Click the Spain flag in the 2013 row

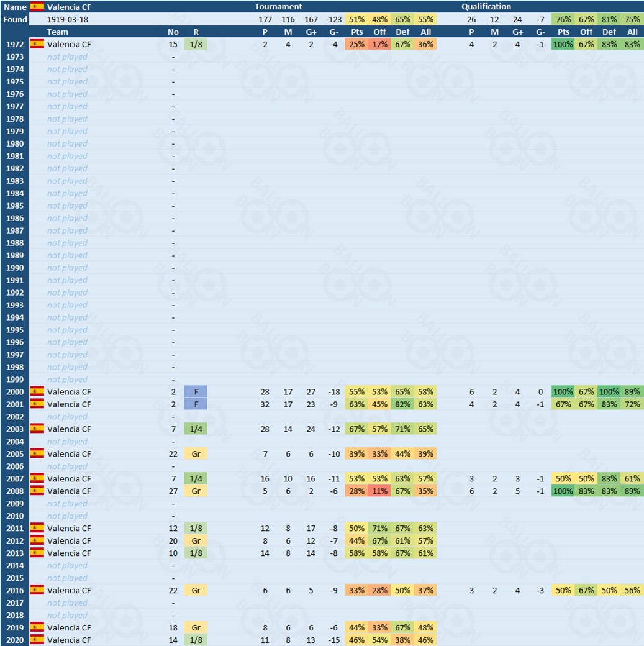coord(37,553)
